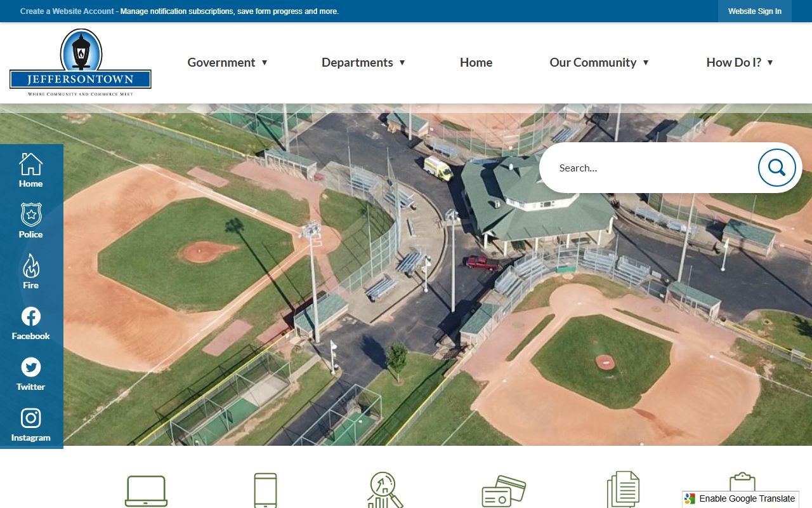This screenshot has width=812, height=508.
Task: Click the mobile phone quick link icon
Action: 265,490
